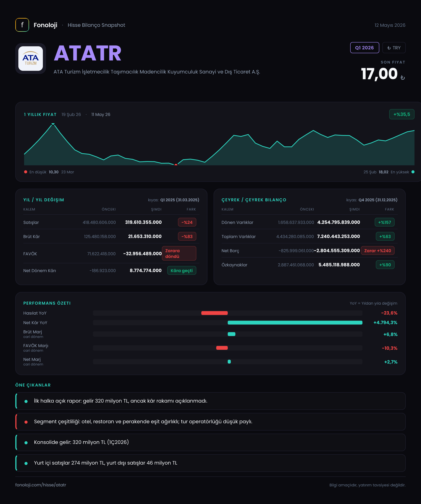Click the -%24 Satışlar change badge

pos(187,222)
